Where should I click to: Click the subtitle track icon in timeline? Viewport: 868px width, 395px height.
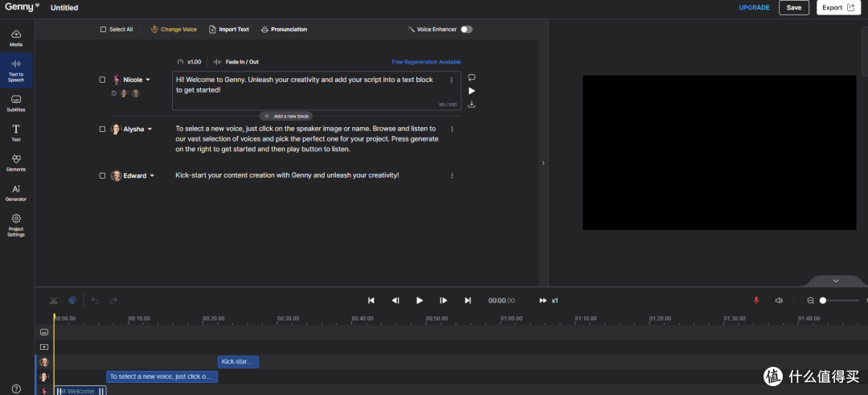tap(44, 332)
